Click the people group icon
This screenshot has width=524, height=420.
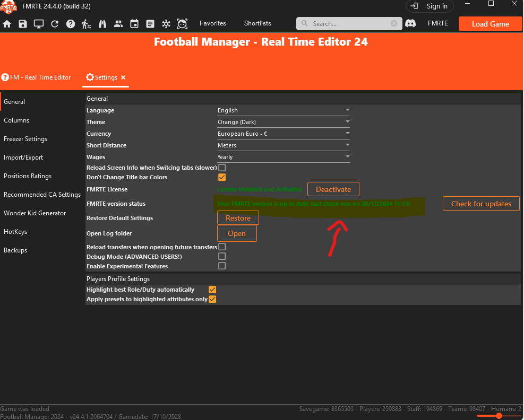118,24
